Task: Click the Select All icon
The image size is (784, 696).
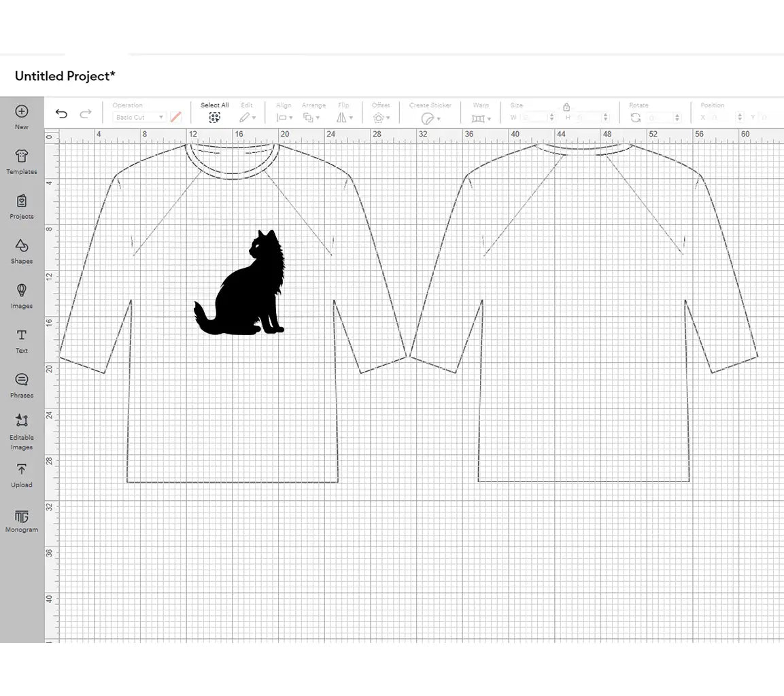Action: 214,118
